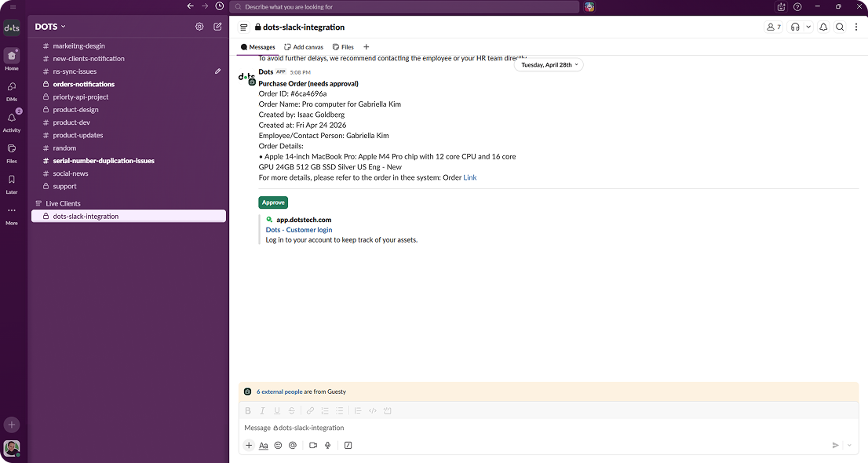Click the Add canvas tab
Viewport: 868px width, 463px height.
pyautogui.click(x=304, y=47)
